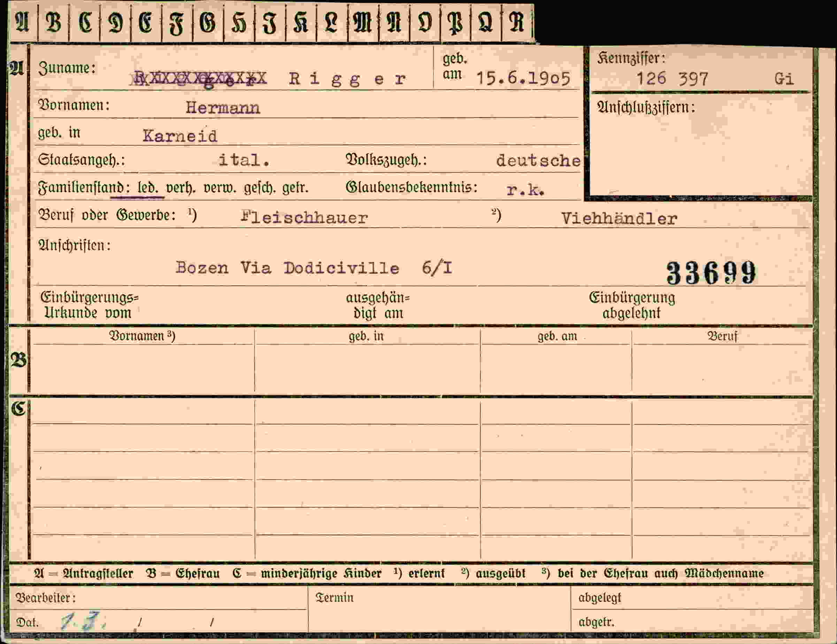Click the 'getr.' marital status option

[295, 188]
